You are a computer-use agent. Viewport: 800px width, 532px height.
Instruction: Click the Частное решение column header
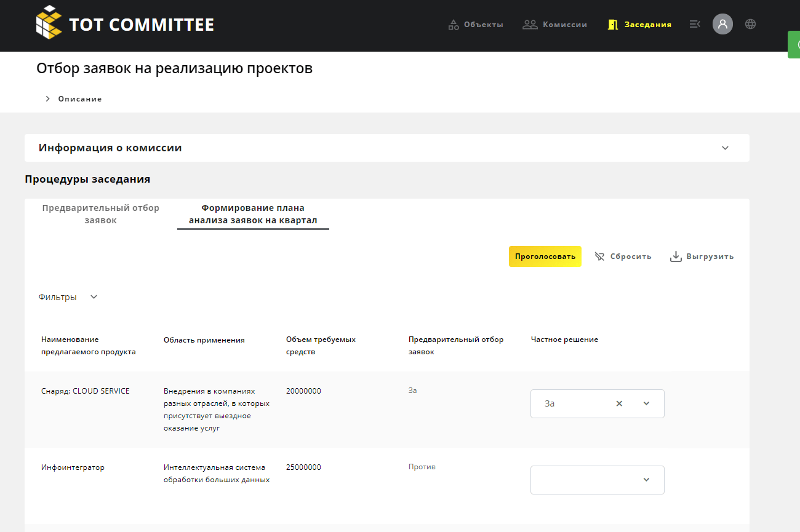coord(564,339)
